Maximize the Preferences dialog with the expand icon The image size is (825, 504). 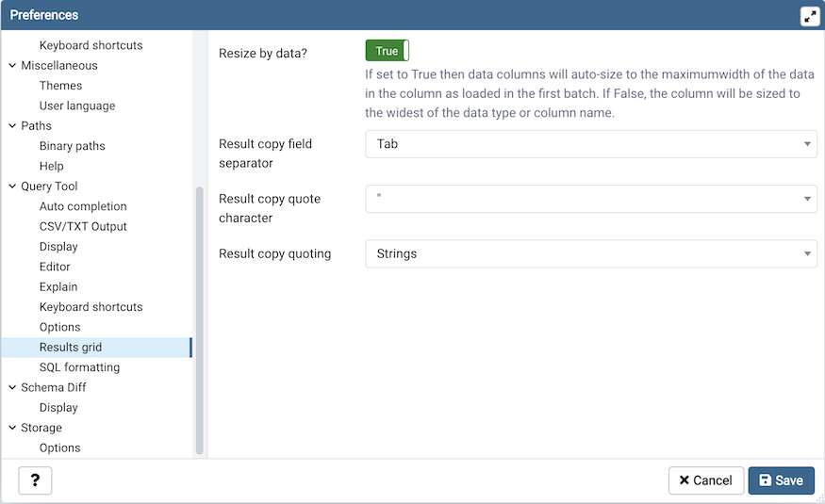[x=810, y=16]
